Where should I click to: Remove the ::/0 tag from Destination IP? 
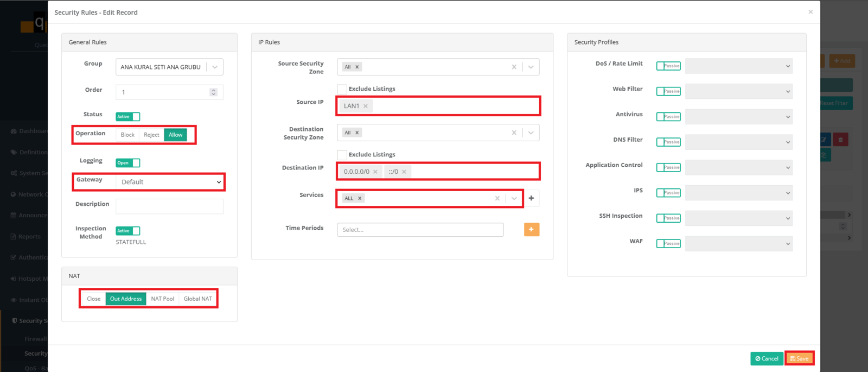click(x=404, y=172)
